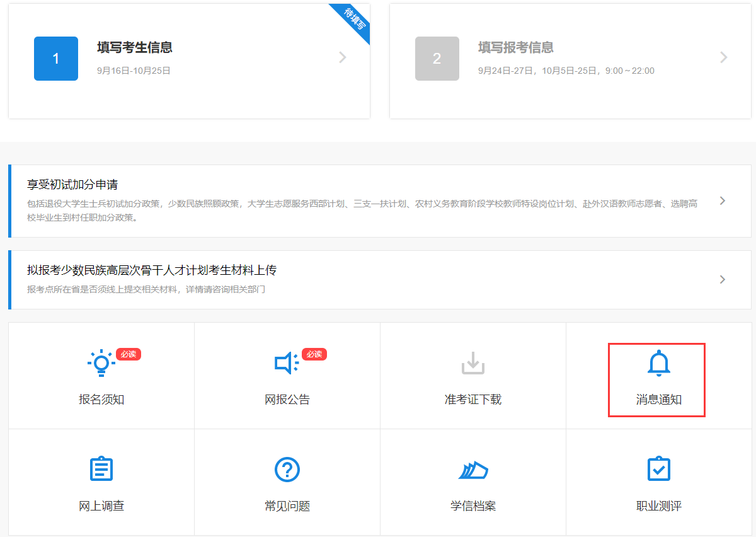Screen dimensions: 756x537
Task: Click the download icon for 准考证下载
Action: [x=472, y=362]
